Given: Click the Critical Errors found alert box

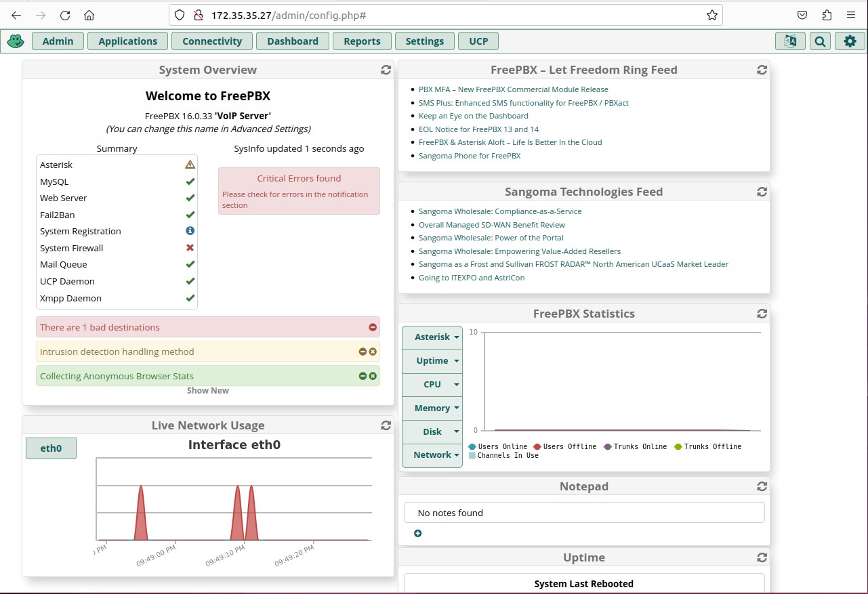Looking at the screenshot, I should [x=299, y=191].
